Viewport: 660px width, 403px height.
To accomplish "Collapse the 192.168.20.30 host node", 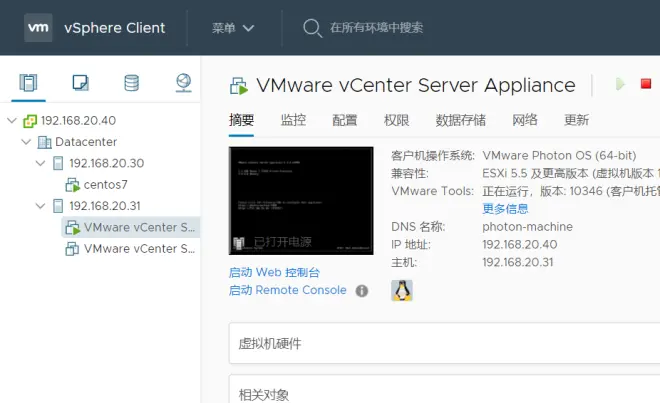I will (40, 163).
